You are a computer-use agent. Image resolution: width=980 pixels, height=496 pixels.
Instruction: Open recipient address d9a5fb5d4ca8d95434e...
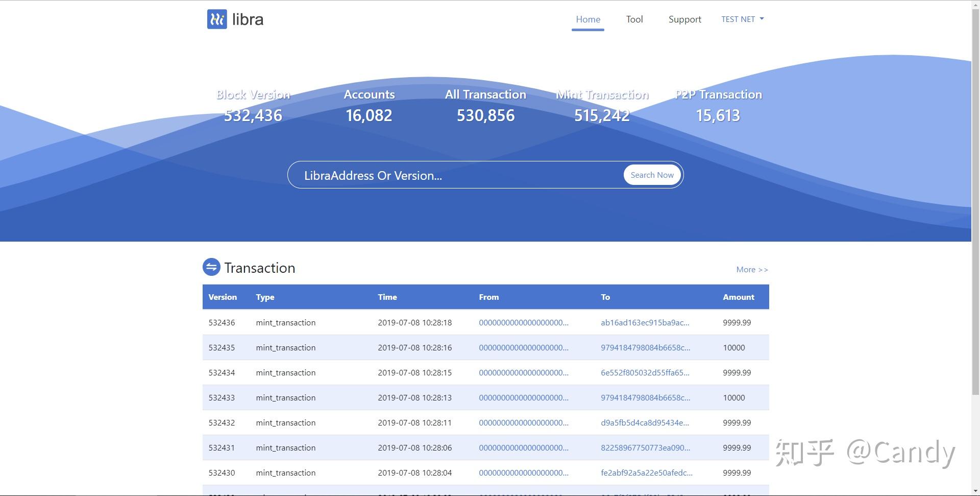pyautogui.click(x=645, y=423)
